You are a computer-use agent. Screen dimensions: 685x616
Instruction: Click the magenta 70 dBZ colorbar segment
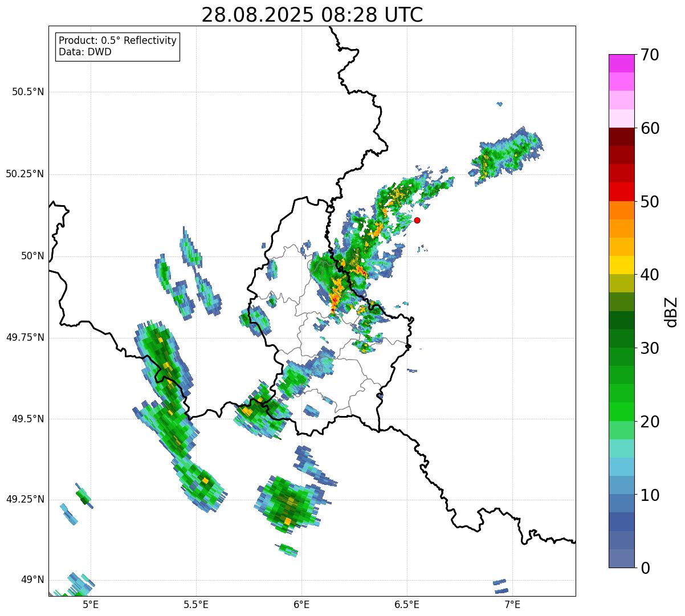pos(621,63)
